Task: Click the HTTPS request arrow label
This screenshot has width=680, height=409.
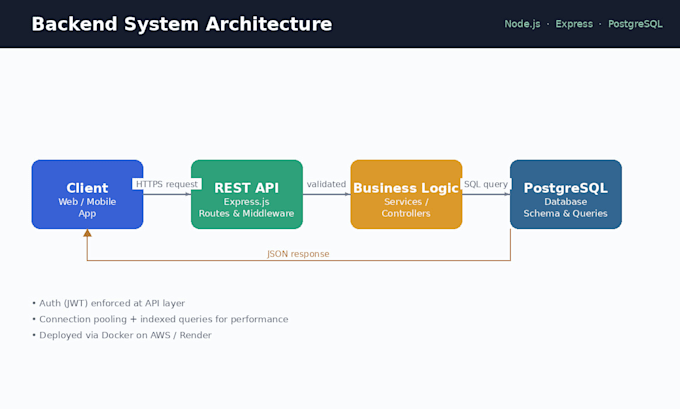Action: [167, 184]
